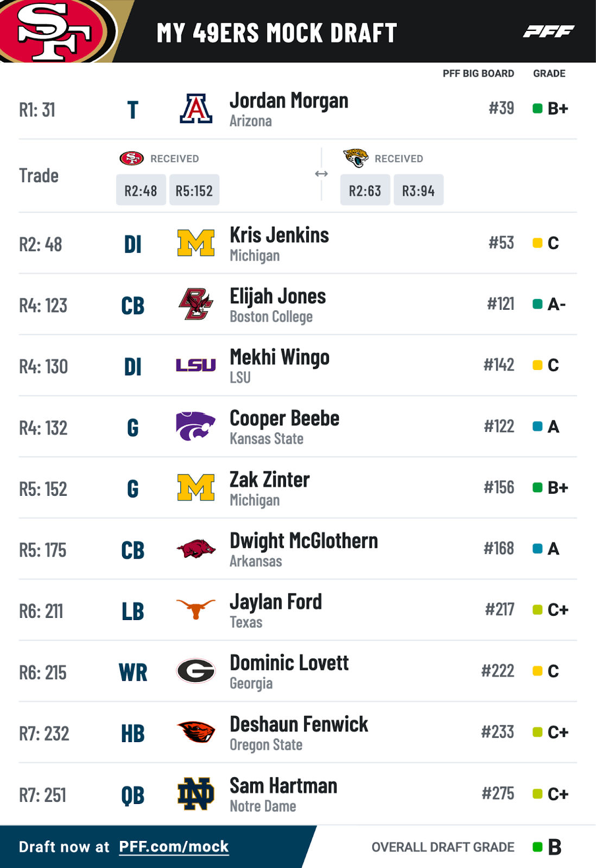Image resolution: width=596 pixels, height=868 pixels.
Task: Click the Jaguars logo in trade row
Action: tap(356, 158)
